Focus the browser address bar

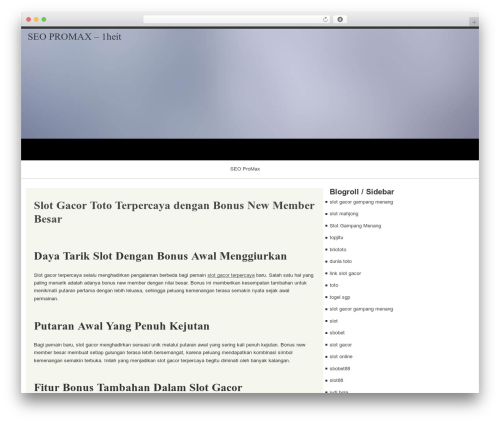[x=236, y=20]
